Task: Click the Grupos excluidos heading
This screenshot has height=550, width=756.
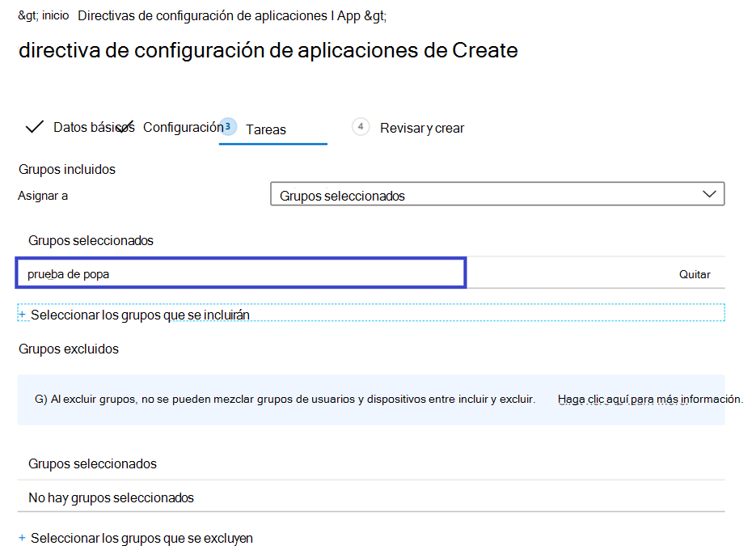Action: (x=69, y=349)
